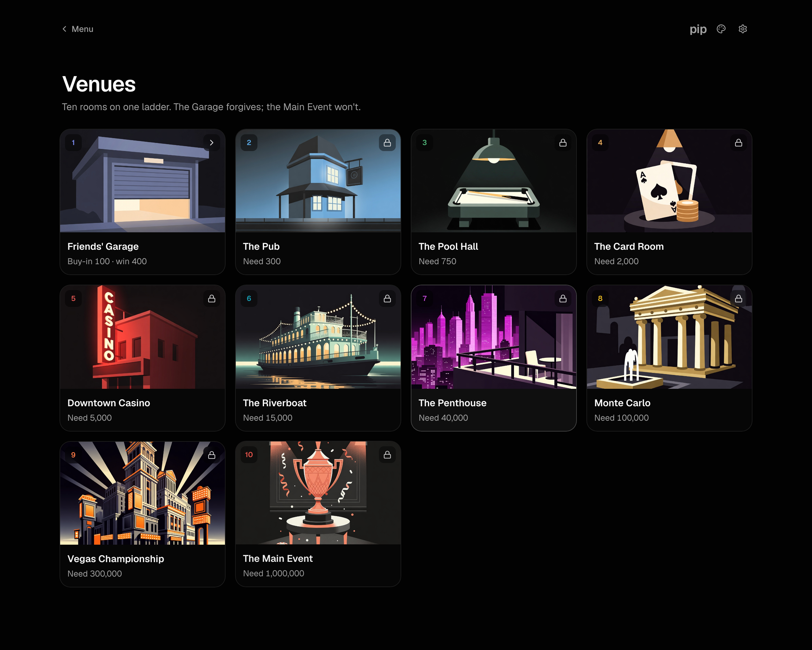Select The Penthouse skyline artwork
The image size is (812, 650).
click(x=494, y=337)
